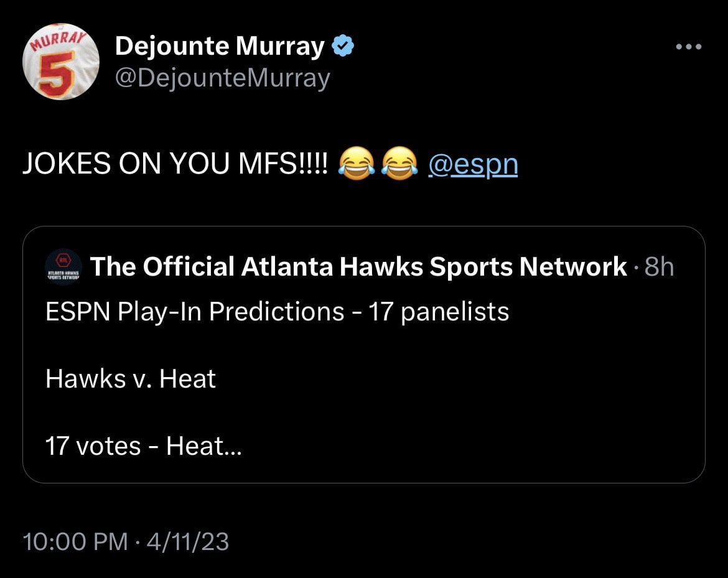Click the first crying-laughing emoji
728x578 pixels.
[x=357, y=164]
